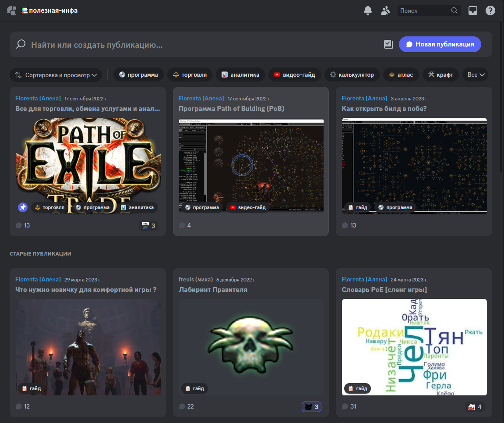The height and width of the screenshot is (423, 504).
Task: Click гайд tag on dictionary post card
Action: (x=357, y=388)
